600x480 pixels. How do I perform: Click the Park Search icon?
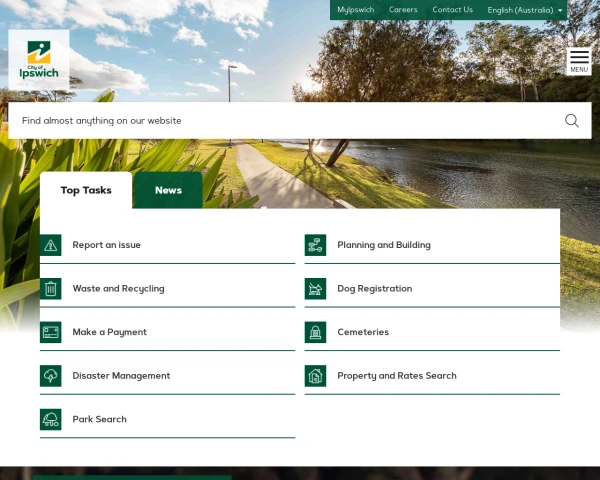click(51, 419)
